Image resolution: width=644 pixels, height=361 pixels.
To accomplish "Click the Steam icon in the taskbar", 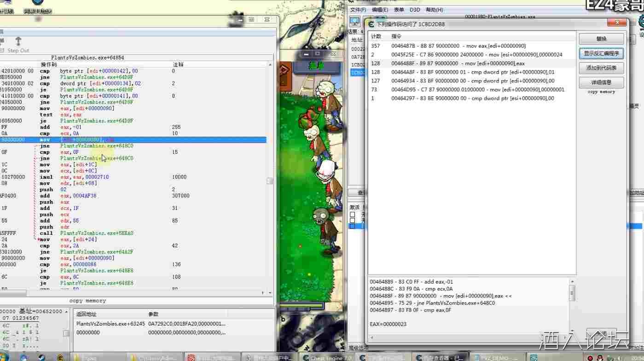I will [41, 357].
